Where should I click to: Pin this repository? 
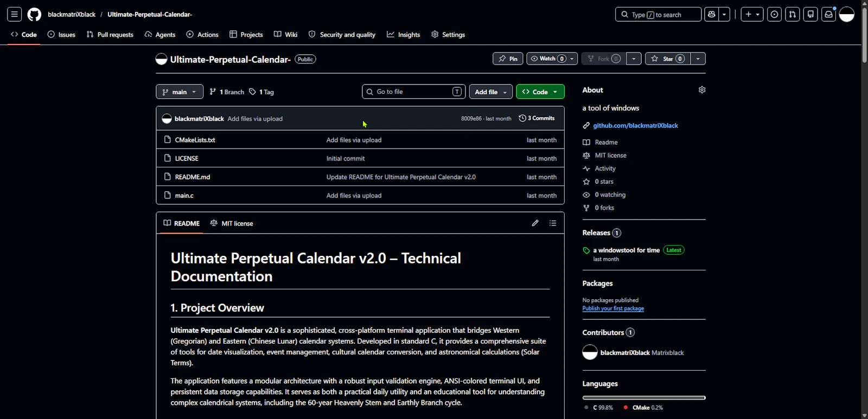point(508,59)
